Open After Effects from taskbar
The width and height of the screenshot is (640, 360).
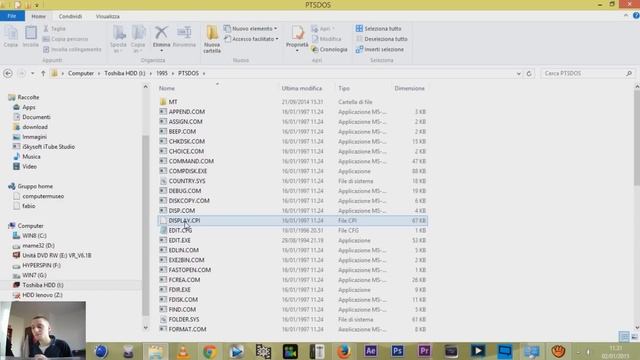coord(371,351)
